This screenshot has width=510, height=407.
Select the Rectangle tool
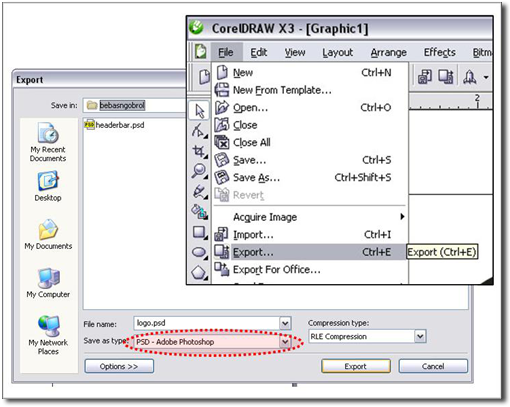tap(199, 232)
